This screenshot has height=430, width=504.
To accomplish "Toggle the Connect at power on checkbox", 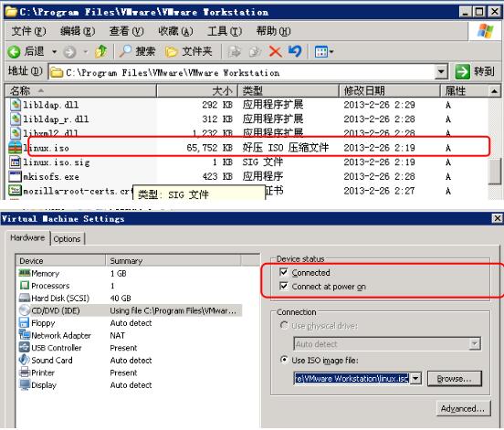I will [283, 286].
